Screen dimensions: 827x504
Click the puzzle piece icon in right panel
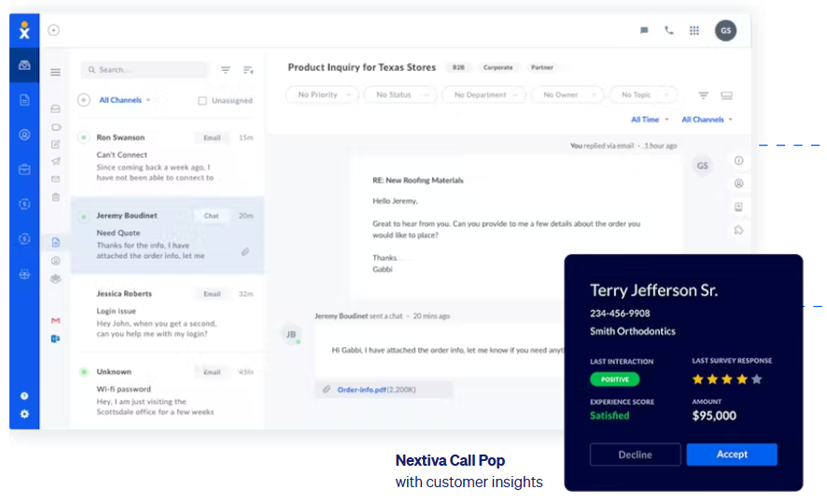[739, 230]
